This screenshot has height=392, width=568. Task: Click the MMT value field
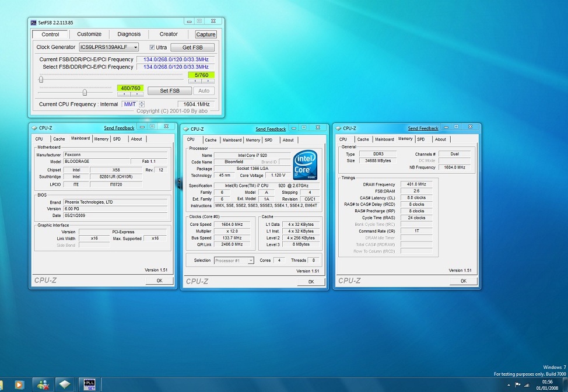(x=130, y=104)
